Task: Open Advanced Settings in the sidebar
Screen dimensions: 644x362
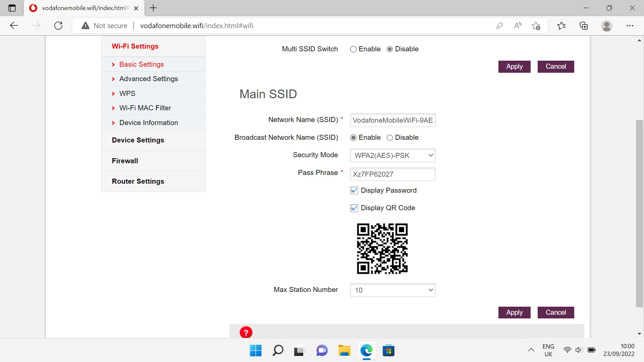Action: click(x=149, y=79)
